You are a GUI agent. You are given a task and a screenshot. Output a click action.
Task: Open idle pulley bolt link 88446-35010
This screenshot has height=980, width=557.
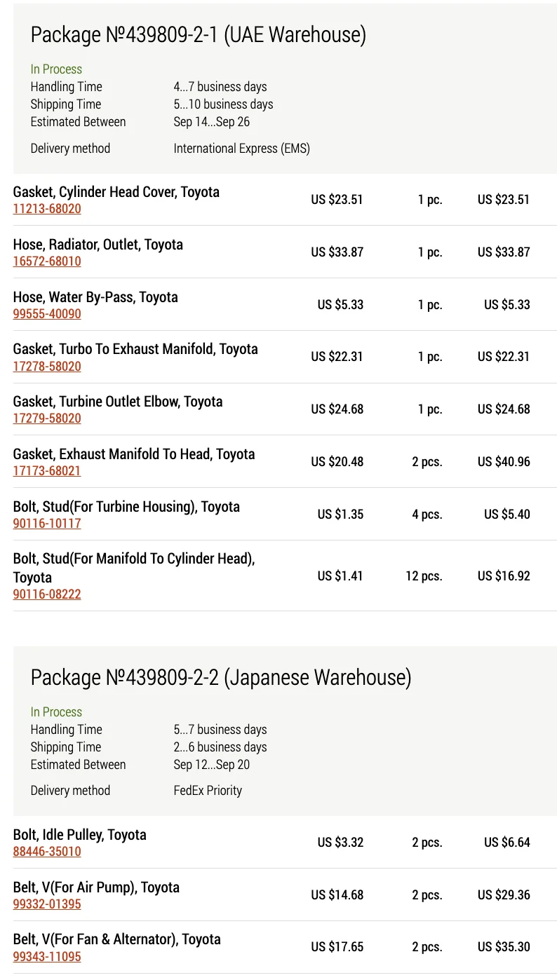point(47,852)
